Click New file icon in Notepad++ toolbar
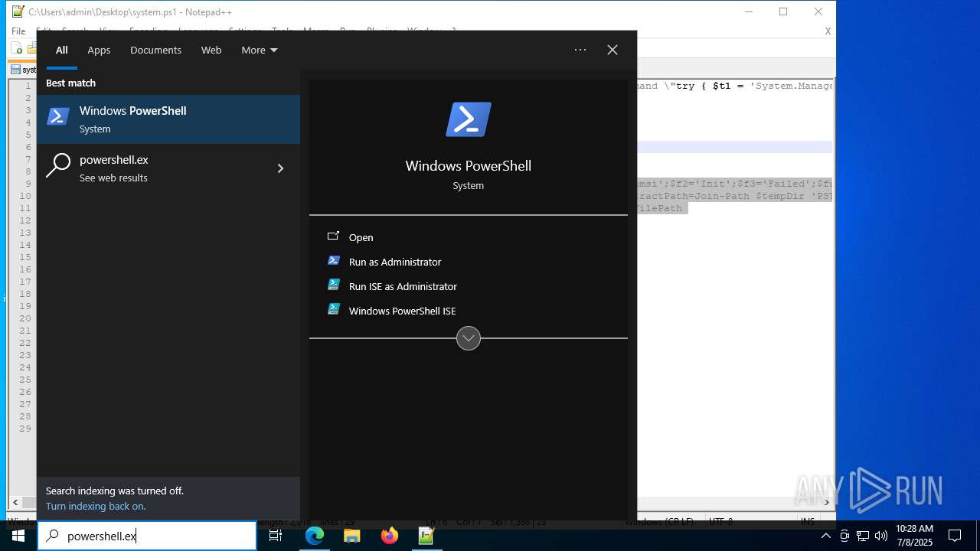The height and width of the screenshot is (551, 980). 17,49
